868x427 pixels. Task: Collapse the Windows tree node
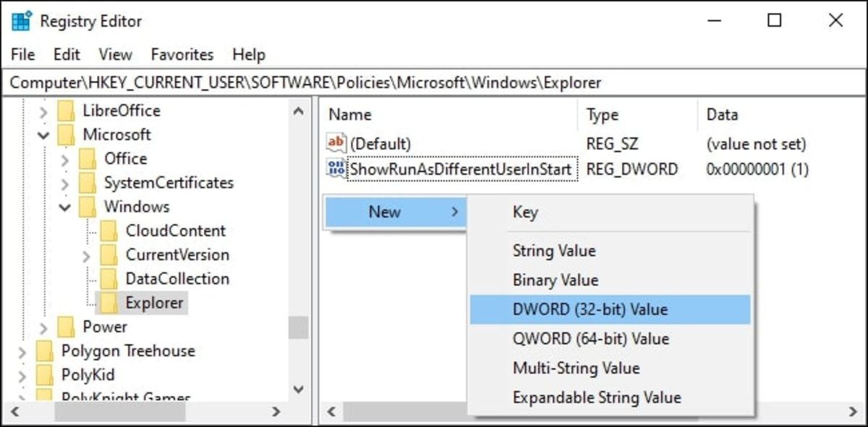[x=65, y=207]
